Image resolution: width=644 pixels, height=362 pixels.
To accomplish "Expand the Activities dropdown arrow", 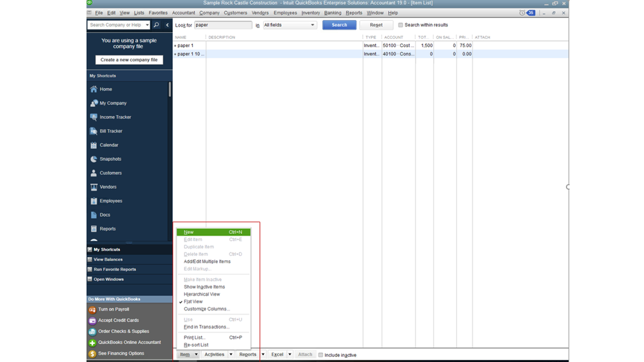I will click(x=231, y=355).
